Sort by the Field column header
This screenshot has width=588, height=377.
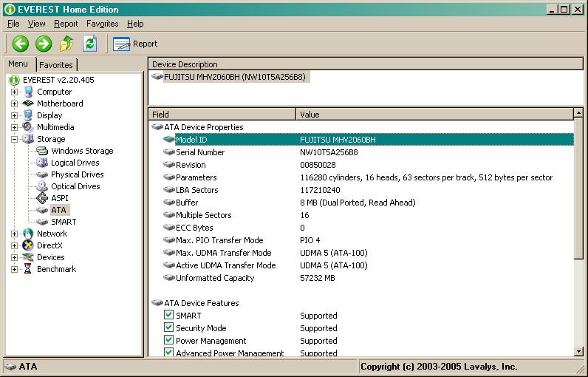(222, 115)
